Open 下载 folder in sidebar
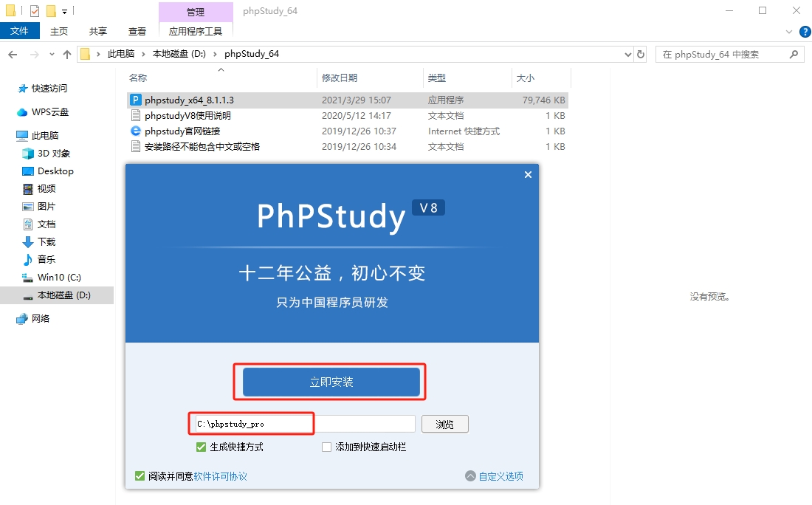The image size is (812, 505). click(47, 242)
